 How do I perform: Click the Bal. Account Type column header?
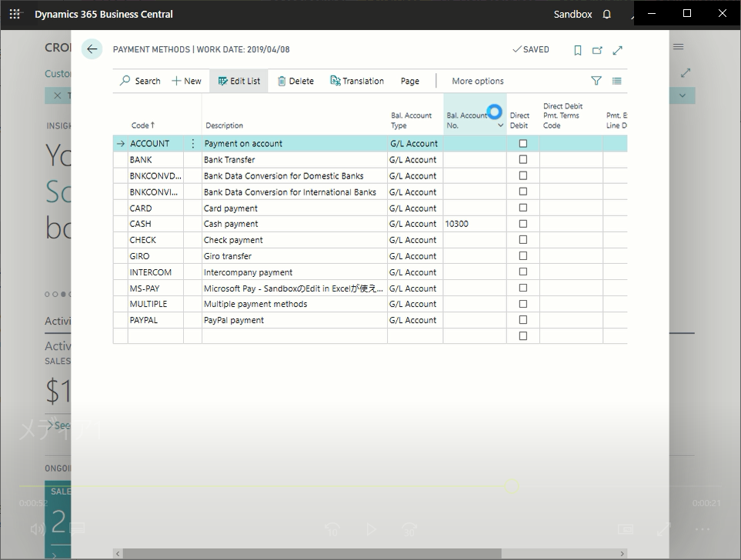click(411, 120)
